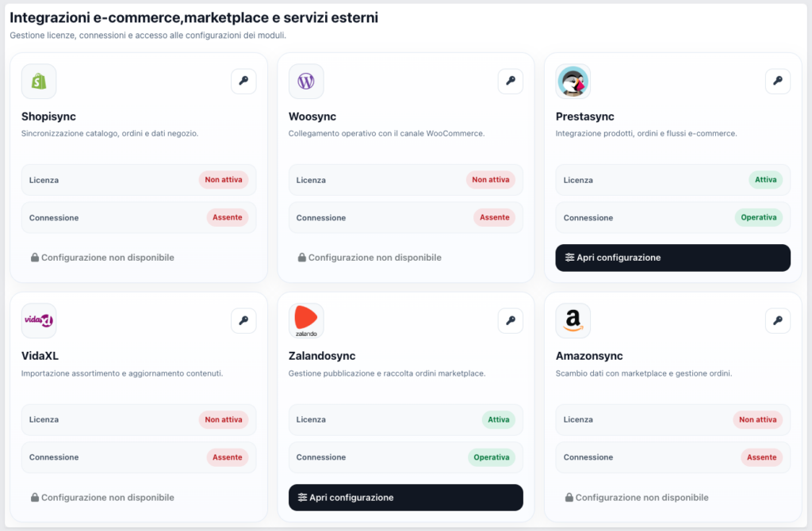
Task: Click the Amazonsync key icon button
Action: pyautogui.click(x=778, y=320)
